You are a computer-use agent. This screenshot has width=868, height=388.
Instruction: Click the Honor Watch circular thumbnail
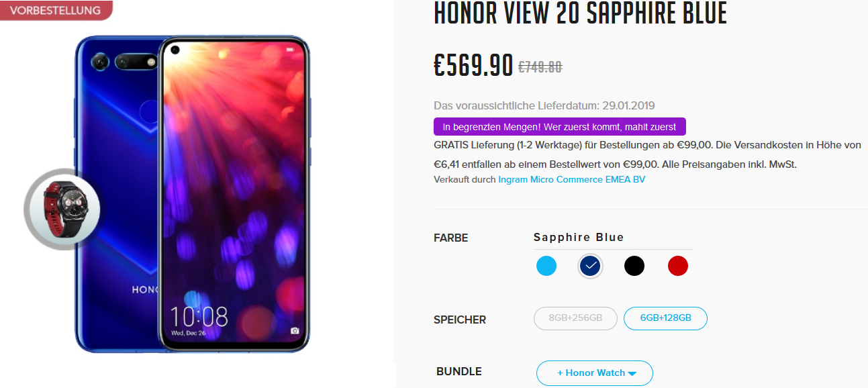click(x=62, y=209)
